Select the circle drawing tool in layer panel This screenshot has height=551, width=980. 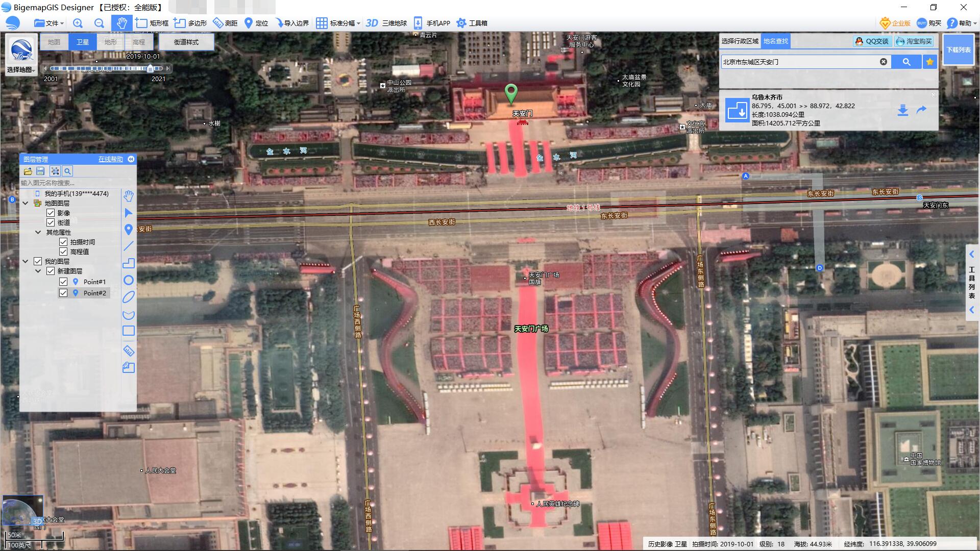point(129,280)
